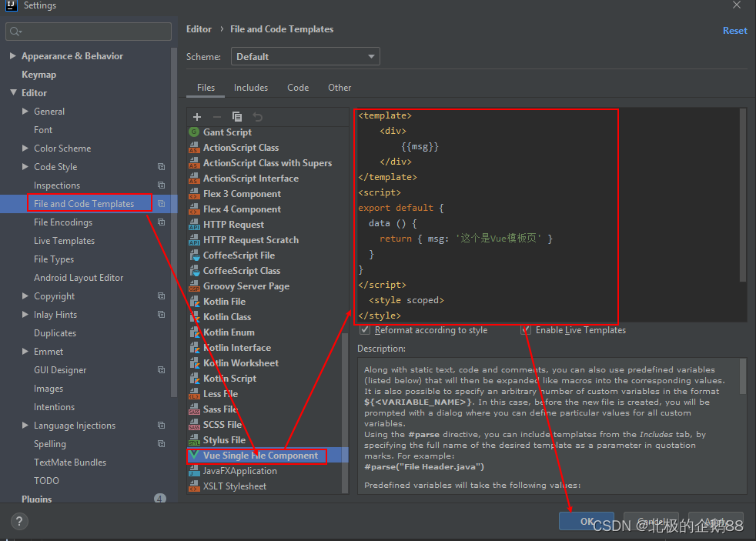This screenshot has width=756, height=541.
Task: Click project-level icon next to Spelling
Action: click(162, 444)
